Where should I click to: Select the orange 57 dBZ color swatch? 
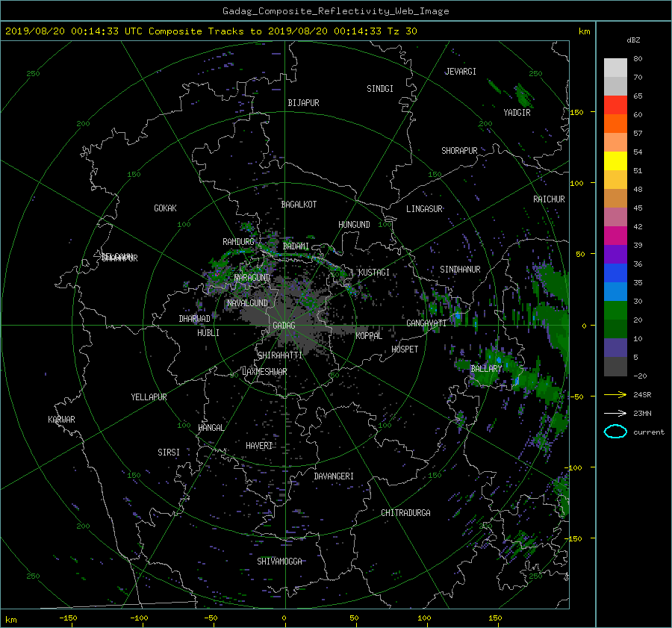(615, 123)
